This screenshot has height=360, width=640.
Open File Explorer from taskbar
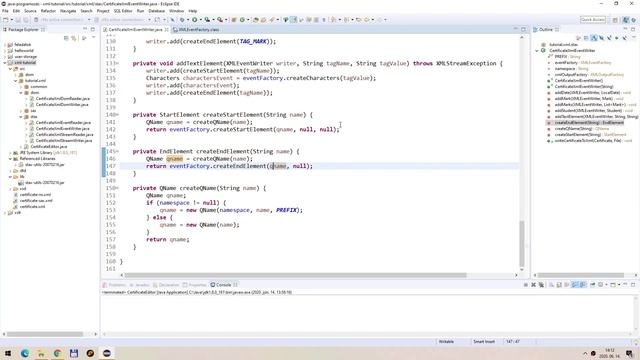click(x=41, y=353)
